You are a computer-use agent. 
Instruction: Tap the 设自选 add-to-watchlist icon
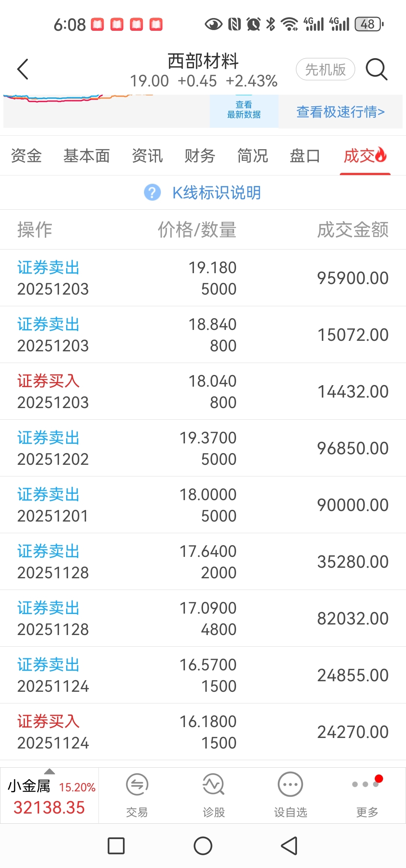[290, 784]
